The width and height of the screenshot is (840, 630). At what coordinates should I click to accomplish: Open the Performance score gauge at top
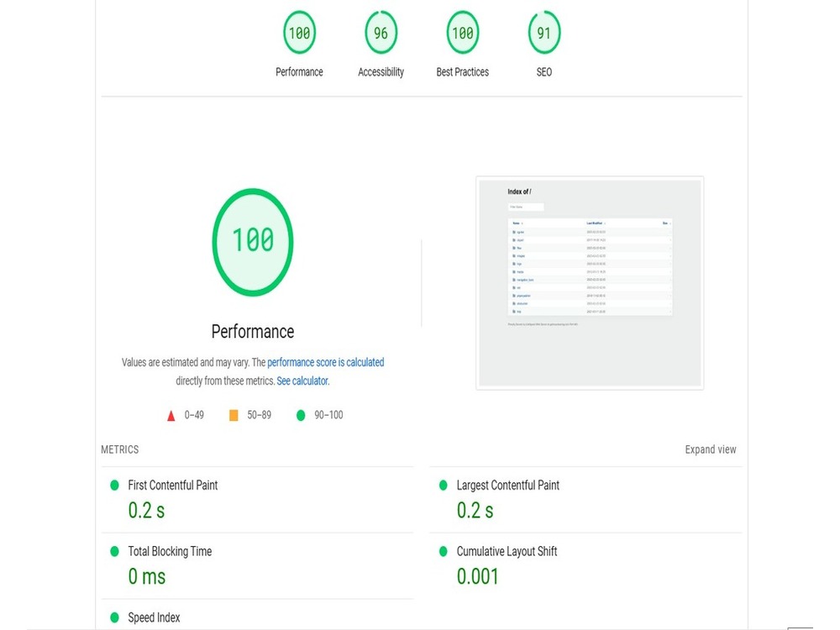299,33
